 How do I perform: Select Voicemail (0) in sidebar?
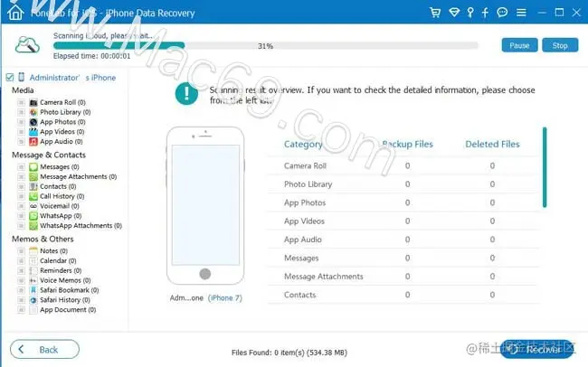point(60,206)
